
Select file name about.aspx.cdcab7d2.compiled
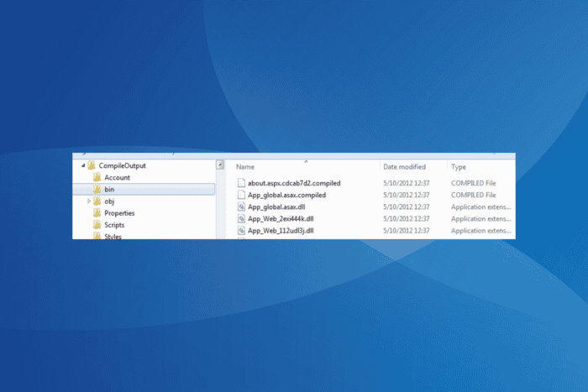tap(294, 183)
